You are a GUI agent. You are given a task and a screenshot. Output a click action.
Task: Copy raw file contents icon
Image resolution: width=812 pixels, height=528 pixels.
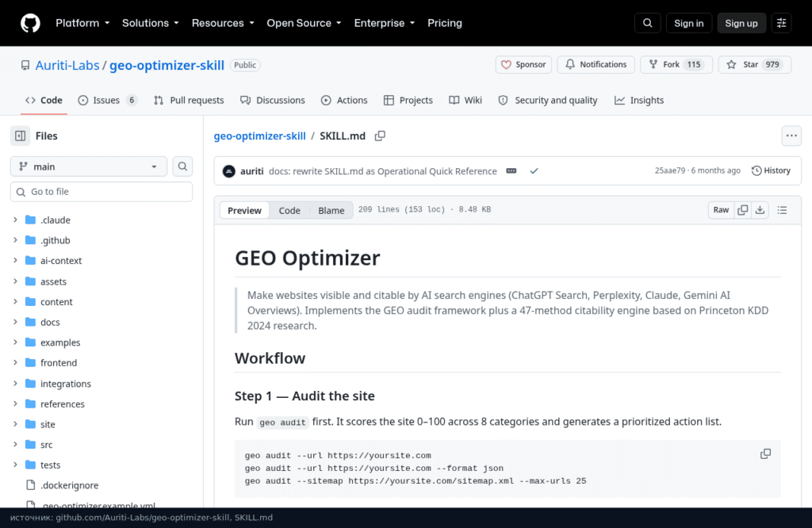click(x=742, y=209)
